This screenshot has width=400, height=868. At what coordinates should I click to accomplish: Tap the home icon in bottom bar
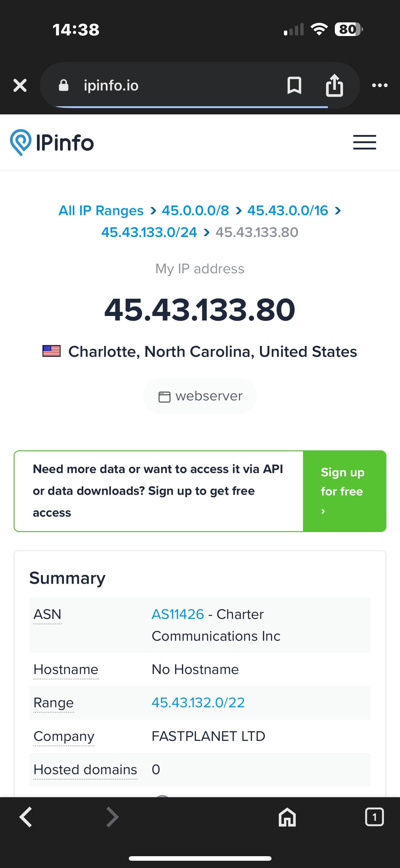[x=287, y=817]
